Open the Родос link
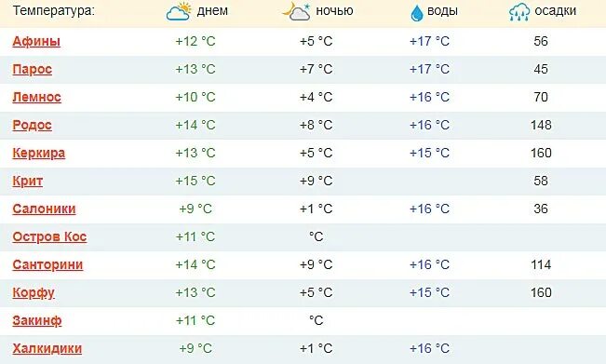Screen dimensions: 606x364 (x=32, y=125)
